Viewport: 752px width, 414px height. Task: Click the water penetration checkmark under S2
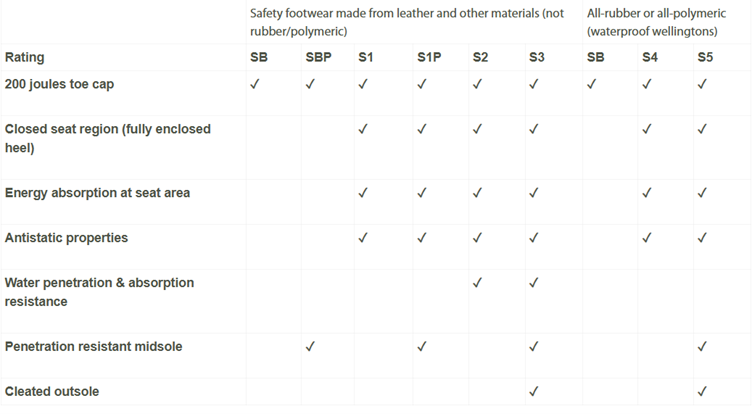coord(477,283)
